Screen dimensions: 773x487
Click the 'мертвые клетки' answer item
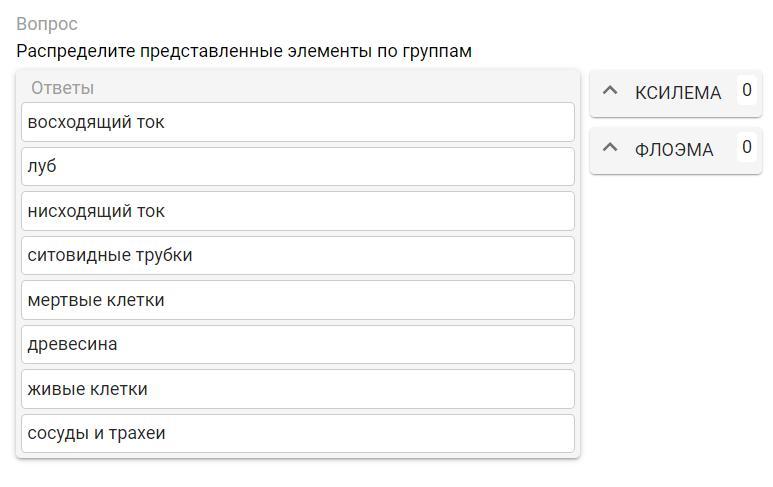point(96,300)
